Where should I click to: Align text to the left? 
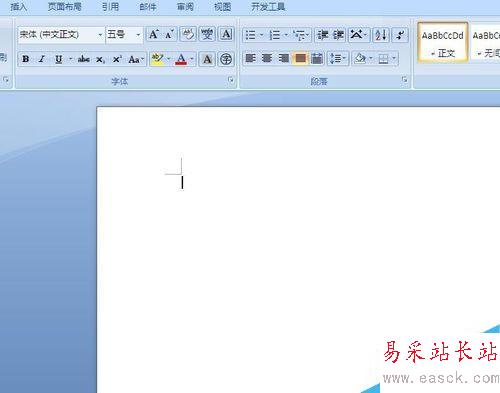251,59
